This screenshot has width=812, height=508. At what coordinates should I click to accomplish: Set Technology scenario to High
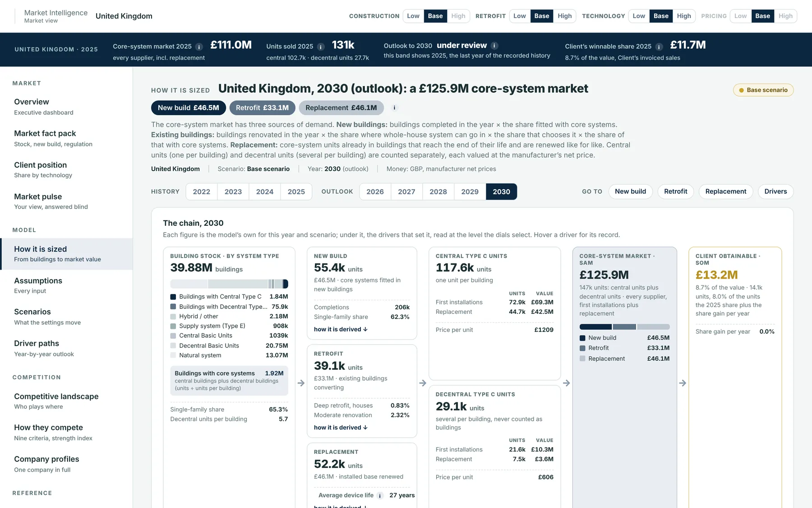coord(684,16)
